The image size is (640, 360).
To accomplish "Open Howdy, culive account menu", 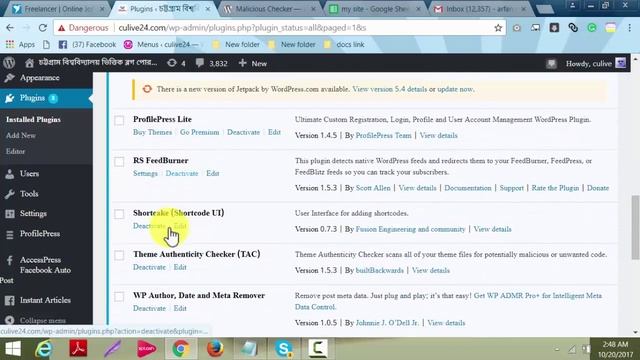I will (596, 63).
